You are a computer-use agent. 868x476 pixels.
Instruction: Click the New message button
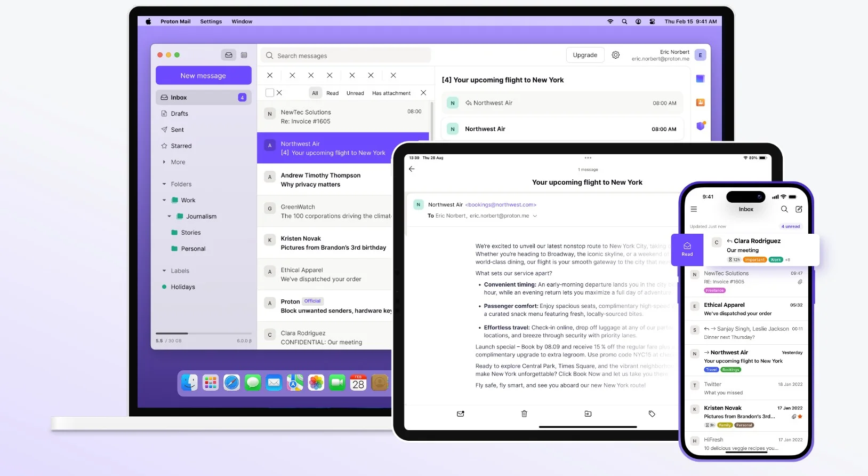pos(203,75)
